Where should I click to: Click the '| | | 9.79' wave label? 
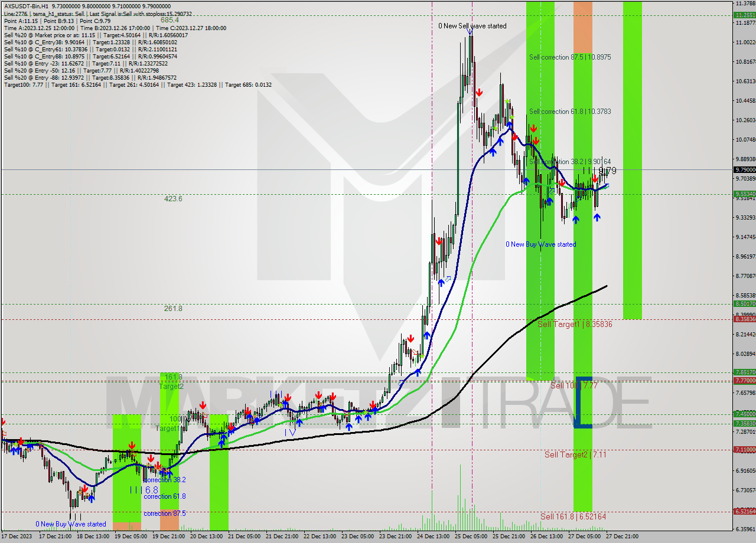coord(599,171)
